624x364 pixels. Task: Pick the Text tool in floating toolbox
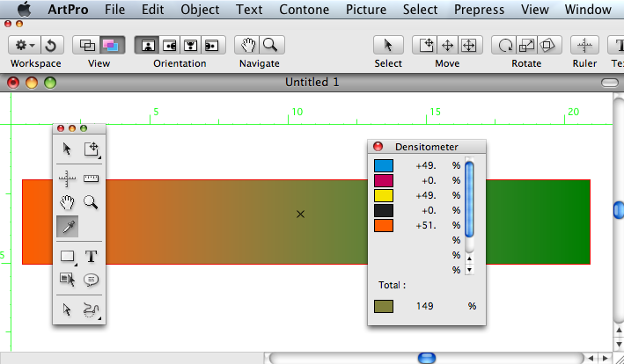[92, 257]
